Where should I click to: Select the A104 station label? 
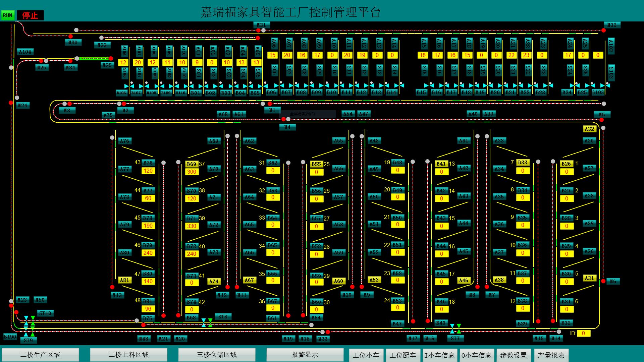25,52
